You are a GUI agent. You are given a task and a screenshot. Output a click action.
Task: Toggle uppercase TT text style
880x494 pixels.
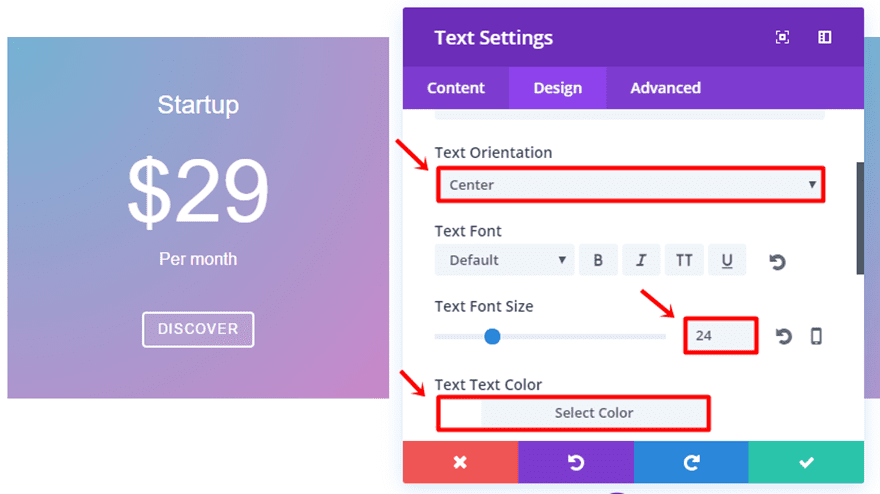coord(684,260)
